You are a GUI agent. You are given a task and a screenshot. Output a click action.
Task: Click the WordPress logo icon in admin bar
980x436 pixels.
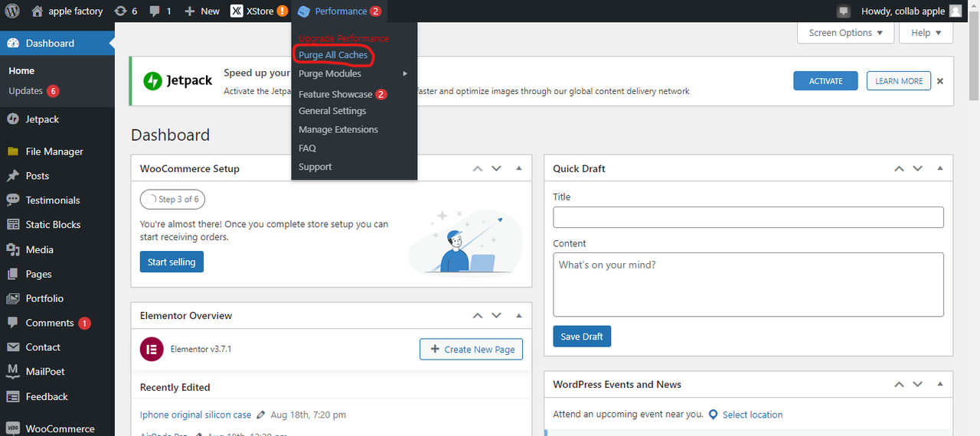pyautogui.click(x=12, y=11)
